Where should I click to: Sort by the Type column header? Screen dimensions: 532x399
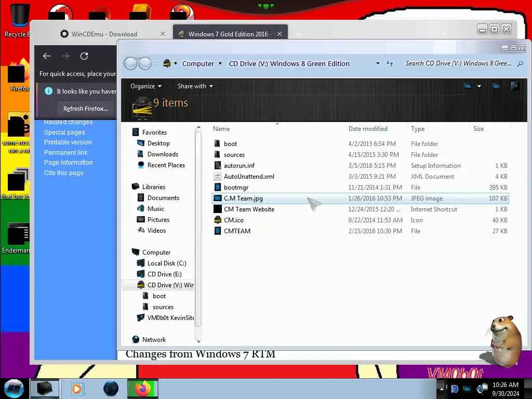click(x=418, y=129)
